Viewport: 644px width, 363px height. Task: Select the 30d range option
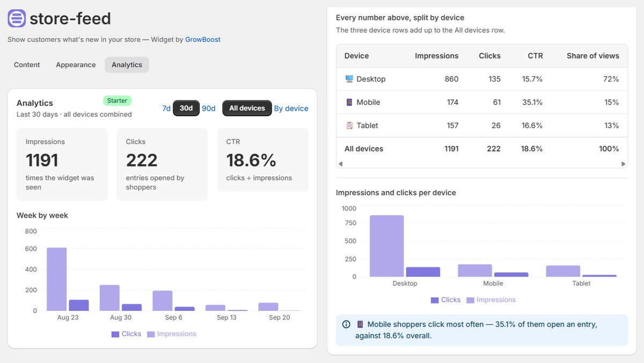tap(186, 108)
